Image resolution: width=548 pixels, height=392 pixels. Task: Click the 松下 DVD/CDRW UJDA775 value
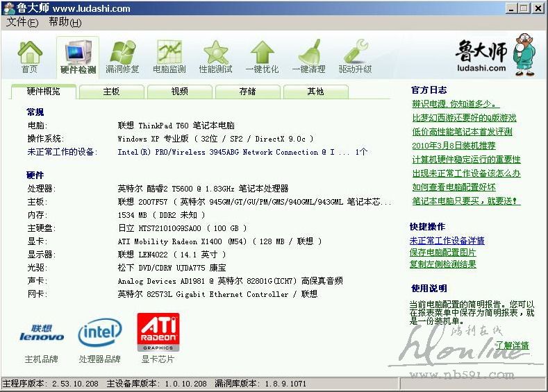coord(172,268)
